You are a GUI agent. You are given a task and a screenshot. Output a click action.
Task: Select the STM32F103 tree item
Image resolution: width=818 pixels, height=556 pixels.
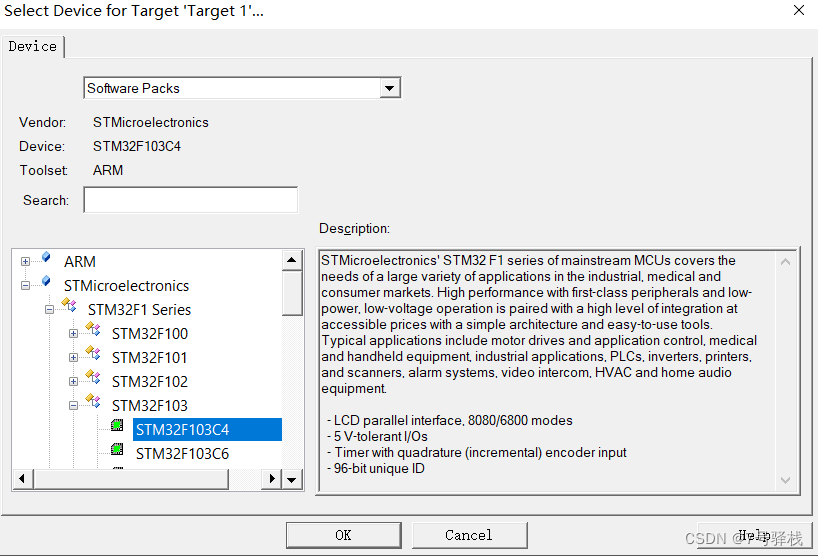coord(150,405)
